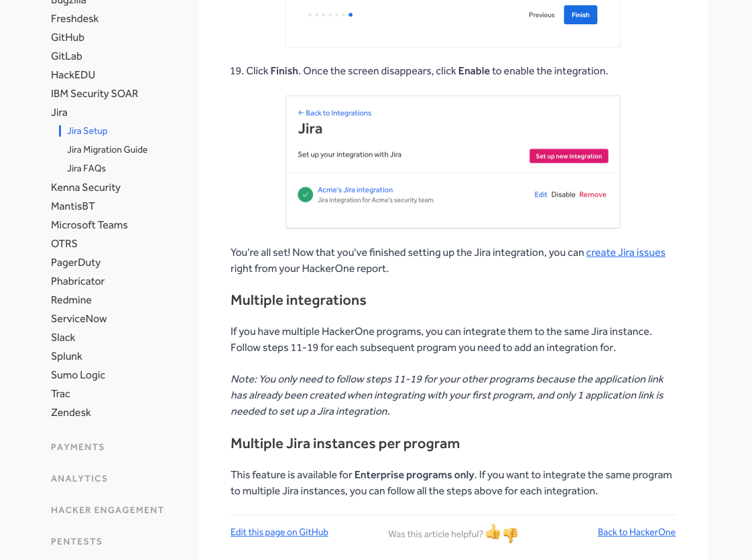This screenshot has height=560, width=752.
Task: Click the green checkmark beside Acme's Jira integration
Action: (305, 194)
